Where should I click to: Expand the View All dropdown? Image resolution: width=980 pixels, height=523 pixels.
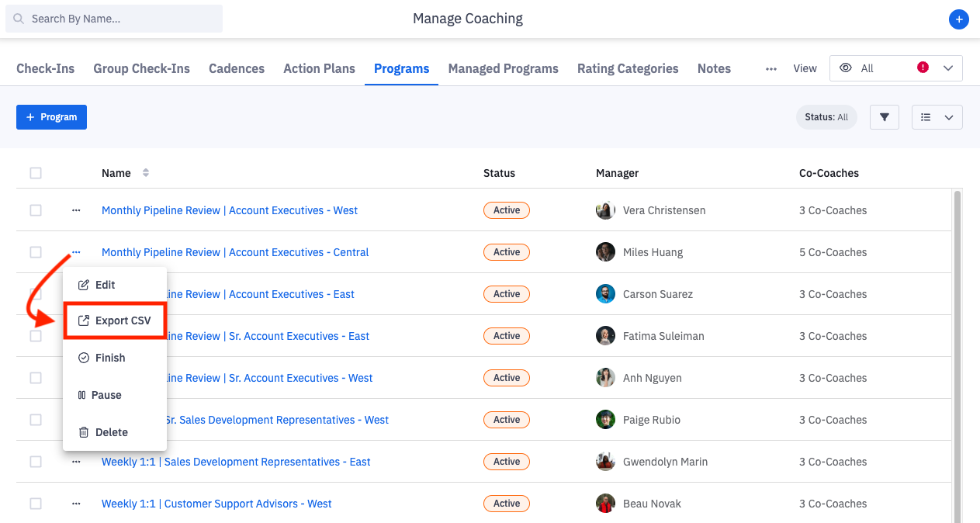[x=895, y=68]
